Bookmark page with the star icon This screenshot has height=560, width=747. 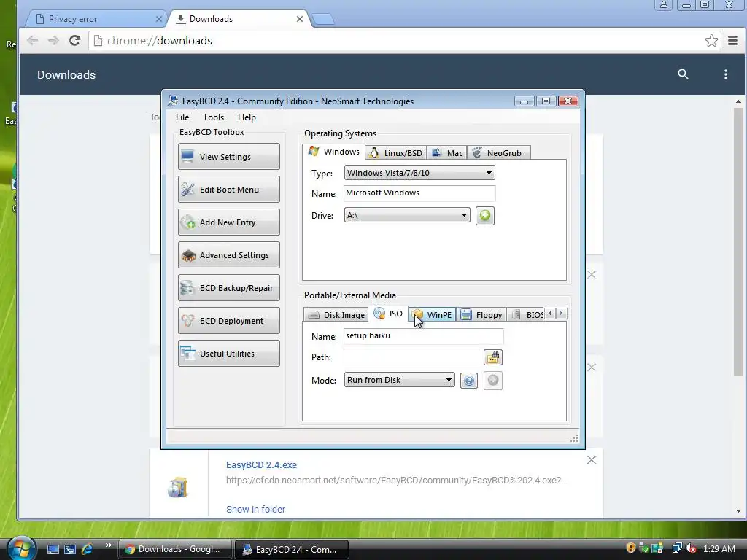(711, 41)
